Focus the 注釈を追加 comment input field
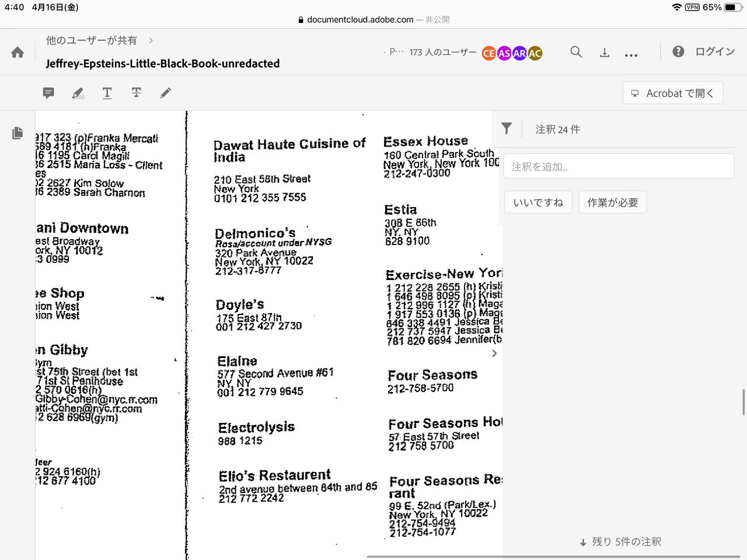Screen dimensions: 747x560 (x=619, y=166)
